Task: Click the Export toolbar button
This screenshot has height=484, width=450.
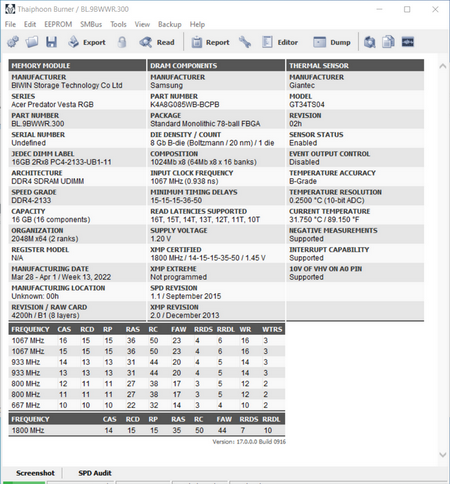Action: coord(87,42)
